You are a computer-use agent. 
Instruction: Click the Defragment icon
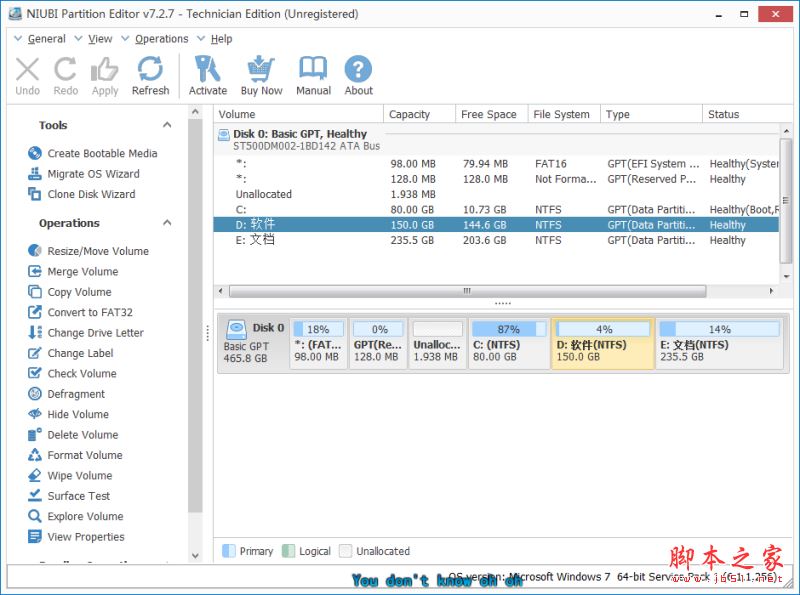pos(35,393)
